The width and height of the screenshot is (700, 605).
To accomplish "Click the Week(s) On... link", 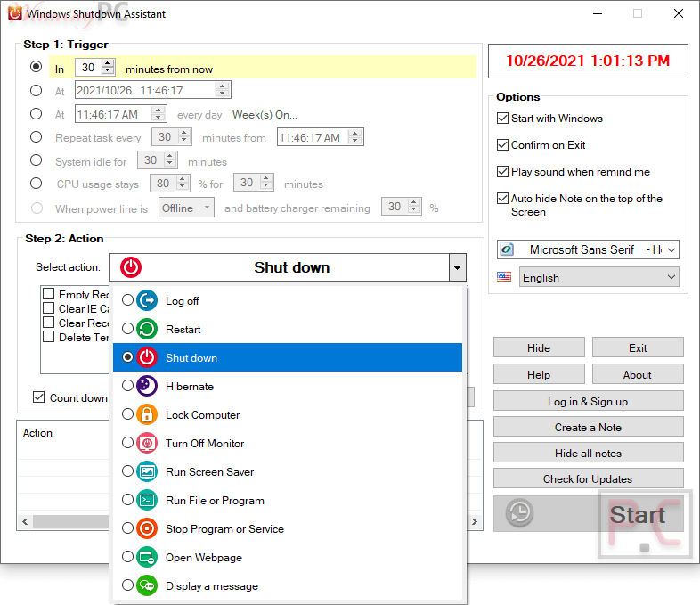I will 265,115.
